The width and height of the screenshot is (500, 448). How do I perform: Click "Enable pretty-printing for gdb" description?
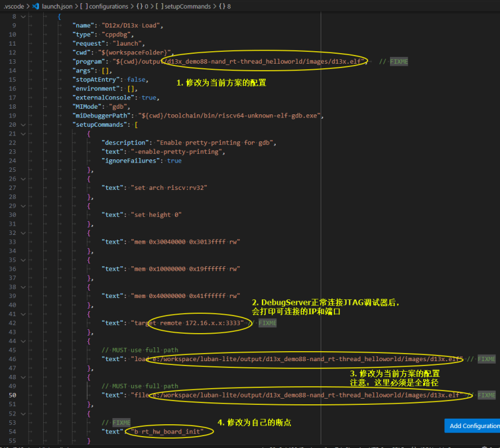coord(215,142)
